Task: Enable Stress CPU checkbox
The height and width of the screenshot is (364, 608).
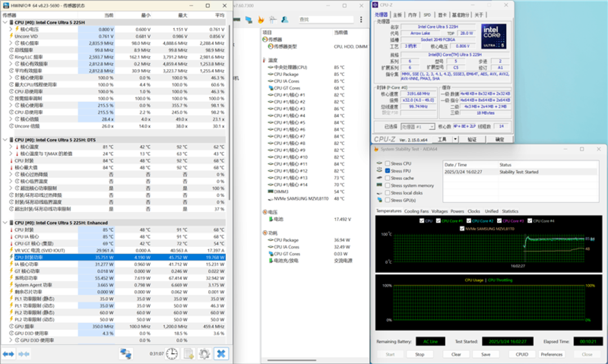Action: pyautogui.click(x=387, y=164)
